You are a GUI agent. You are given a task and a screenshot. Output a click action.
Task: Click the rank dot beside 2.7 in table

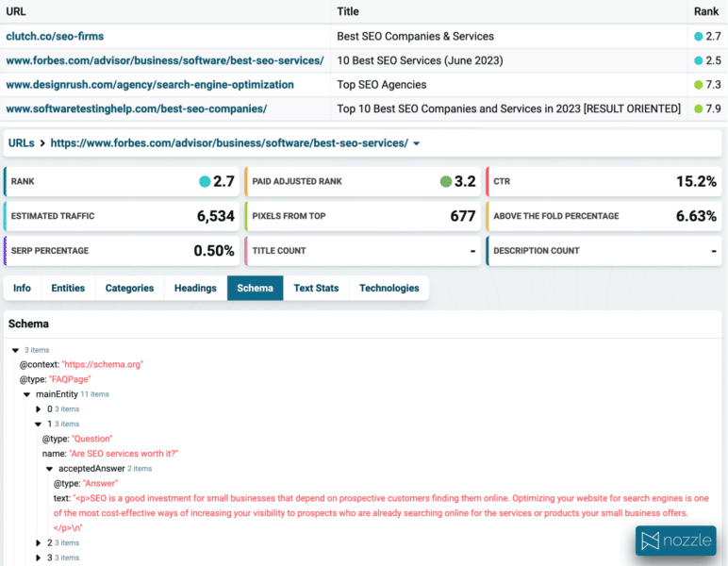[x=698, y=37]
